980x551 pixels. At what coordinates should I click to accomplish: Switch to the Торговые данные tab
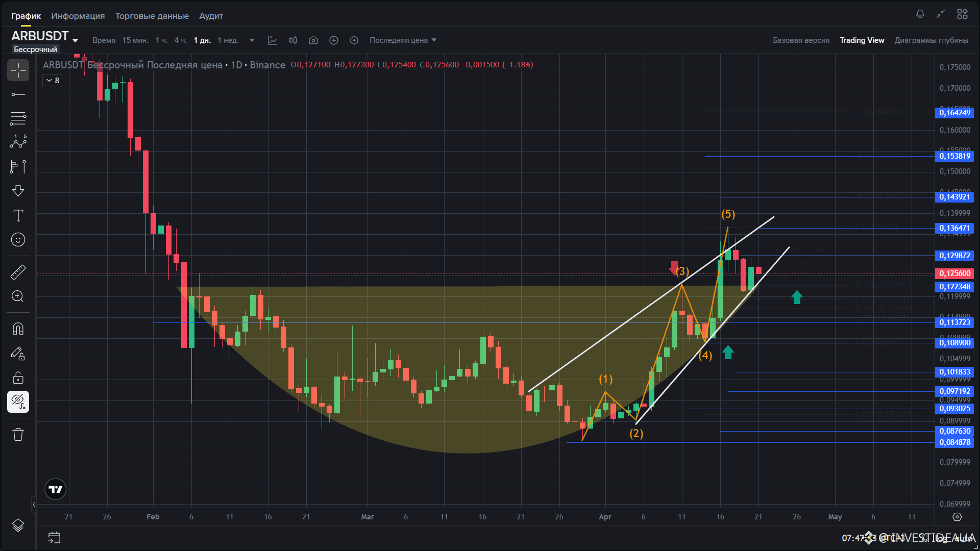point(152,16)
